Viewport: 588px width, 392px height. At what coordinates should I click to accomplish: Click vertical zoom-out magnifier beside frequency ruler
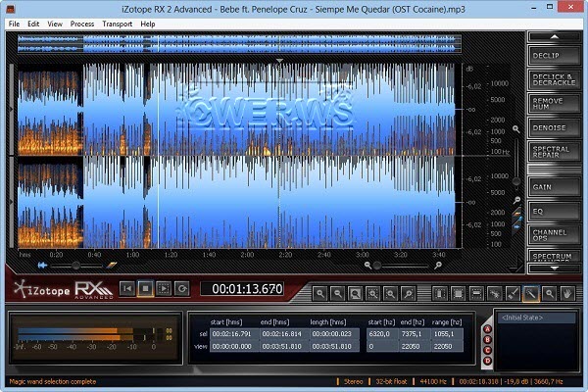(x=517, y=200)
